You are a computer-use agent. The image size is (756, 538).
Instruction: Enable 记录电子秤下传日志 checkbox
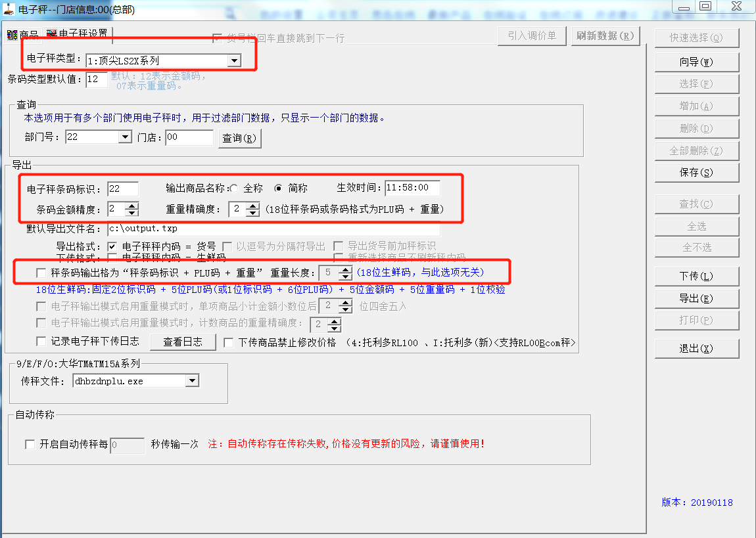click(41, 342)
